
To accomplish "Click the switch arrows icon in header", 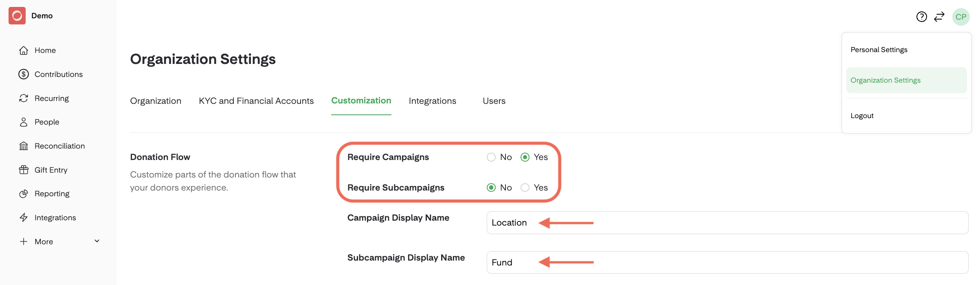I will point(939,17).
